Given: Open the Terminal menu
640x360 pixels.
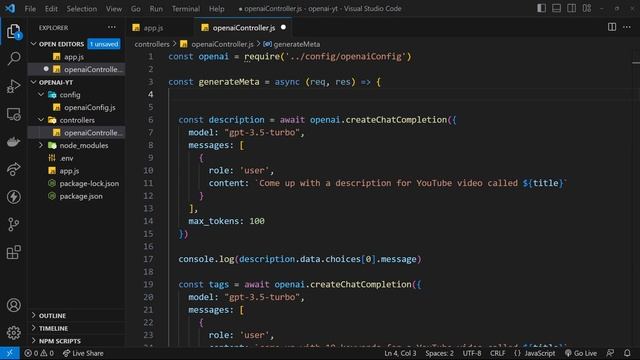Looking at the screenshot, I should pyautogui.click(x=186, y=9).
